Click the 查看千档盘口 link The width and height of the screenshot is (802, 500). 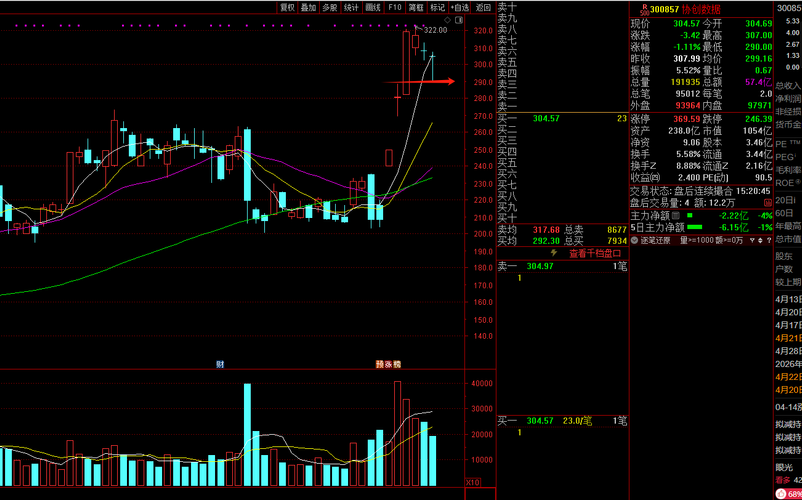coord(595,254)
